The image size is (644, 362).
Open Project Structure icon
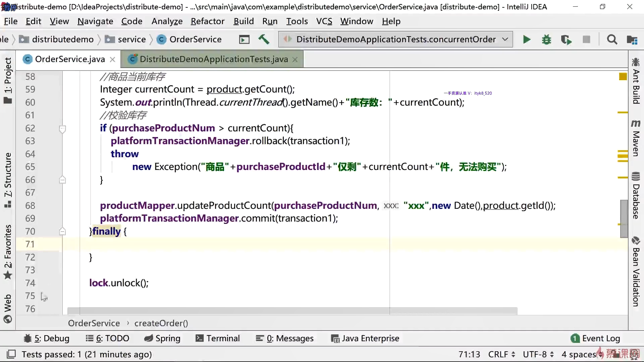click(x=632, y=40)
